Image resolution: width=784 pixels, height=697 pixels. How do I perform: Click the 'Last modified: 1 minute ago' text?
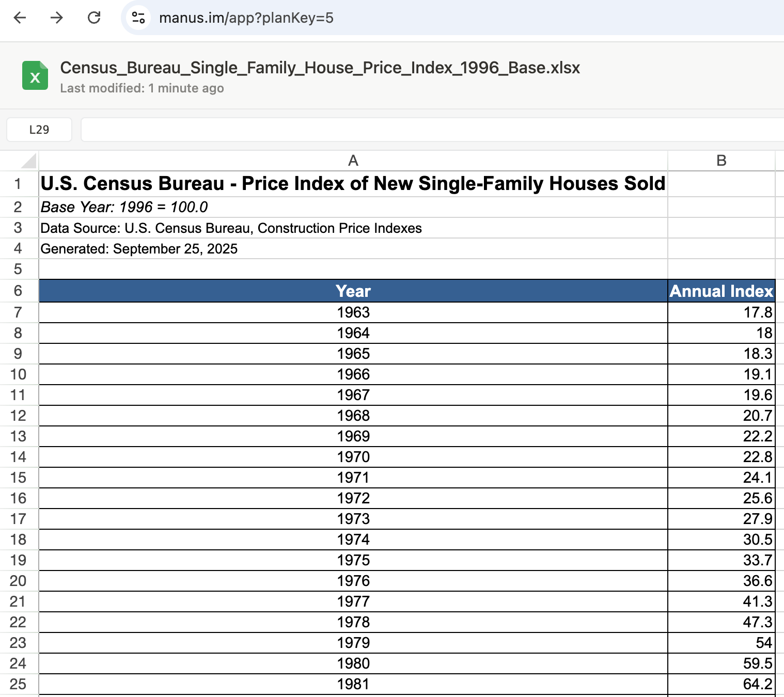pyautogui.click(x=142, y=88)
